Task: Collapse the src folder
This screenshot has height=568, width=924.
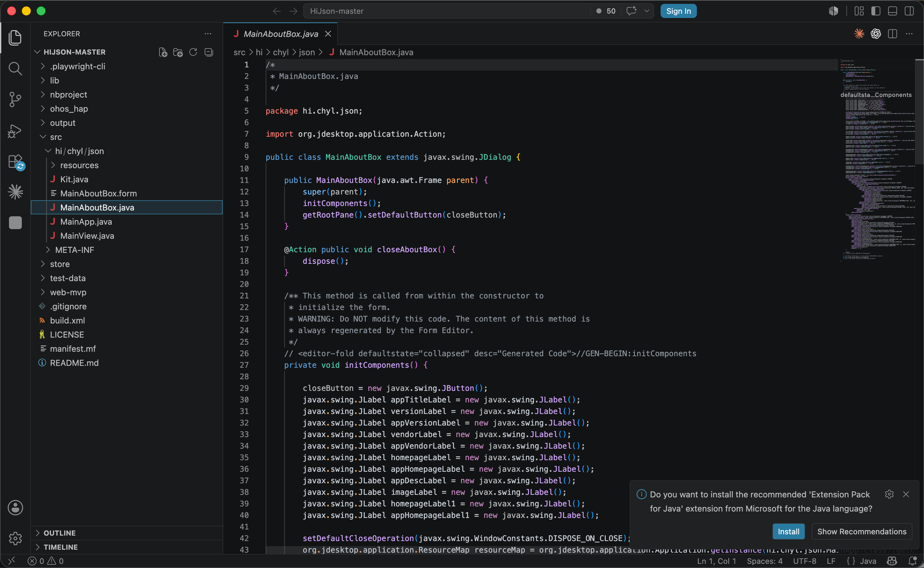Action: coord(126,137)
